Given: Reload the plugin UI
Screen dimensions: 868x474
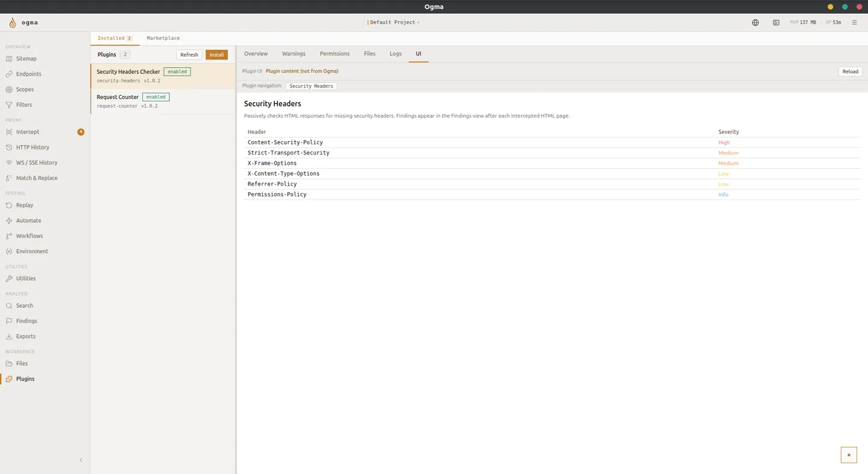Looking at the screenshot, I should tap(851, 71).
